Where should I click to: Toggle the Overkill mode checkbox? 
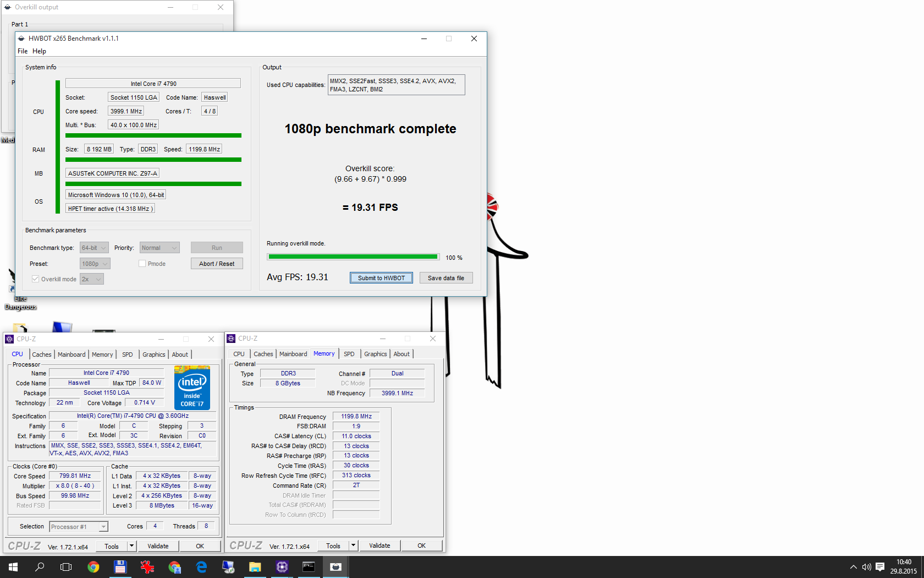36,279
